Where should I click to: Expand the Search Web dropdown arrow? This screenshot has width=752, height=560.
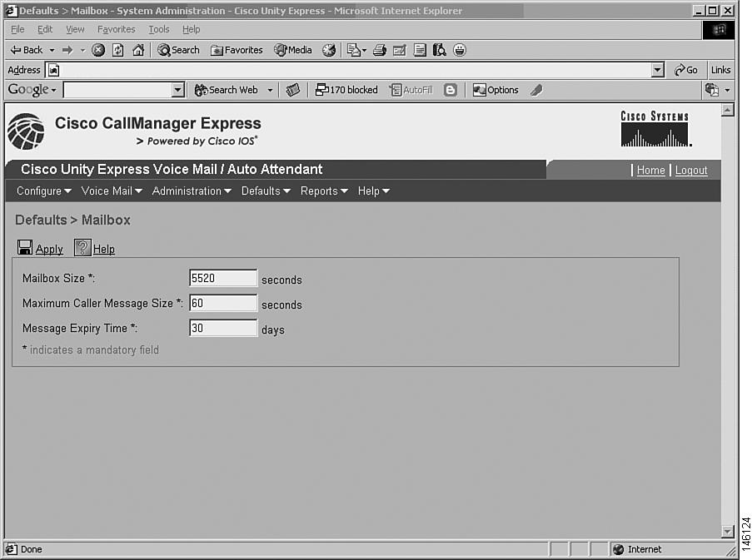270,90
